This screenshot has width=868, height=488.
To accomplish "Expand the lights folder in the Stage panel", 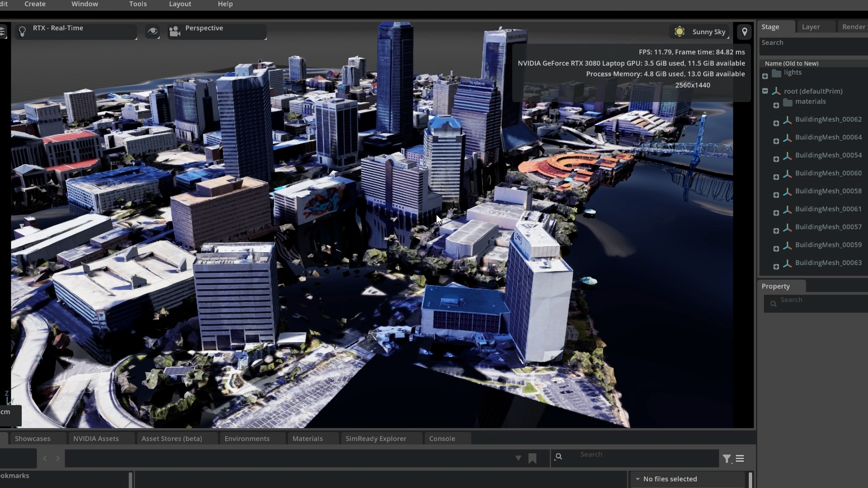I will click(x=765, y=76).
